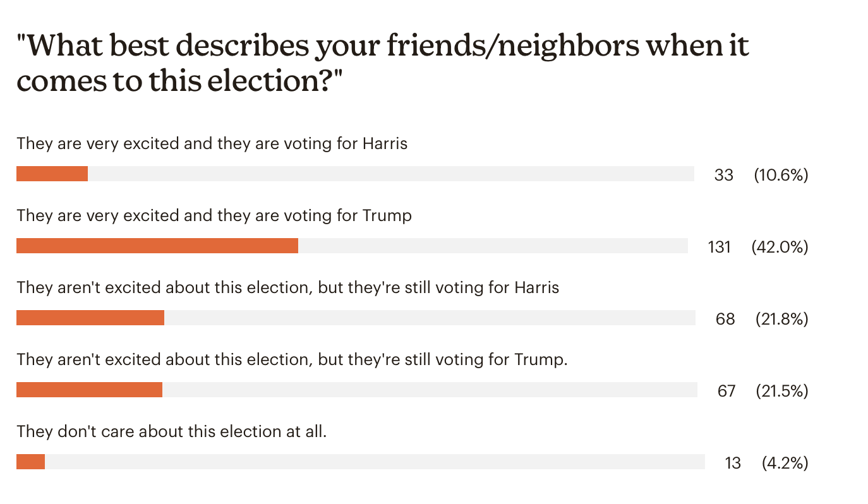Click the vote count 131

[719, 247]
